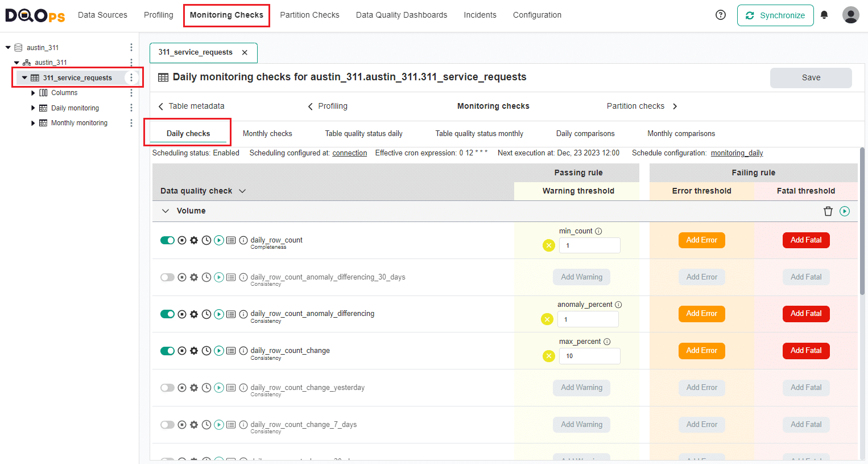Screen dimensions: 868x464
Task: Turn off the daily_row_count_change toggle
Action: click(x=167, y=350)
